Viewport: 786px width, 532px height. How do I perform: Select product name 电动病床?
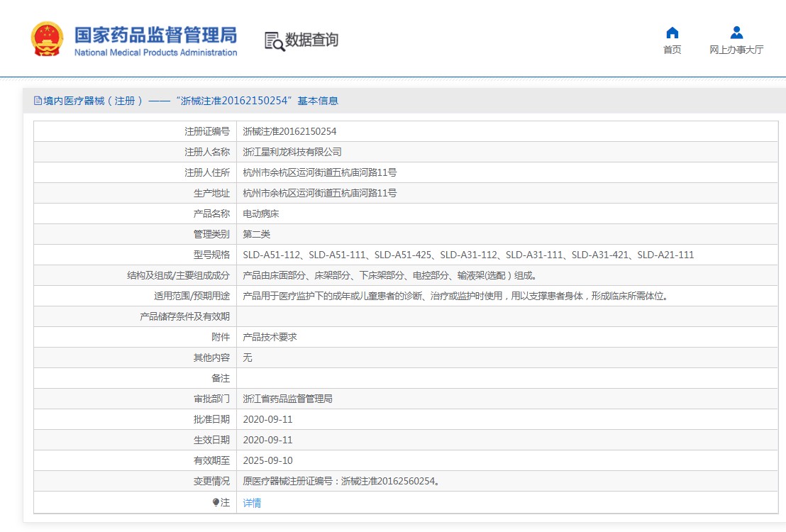(x=260, y=214)
